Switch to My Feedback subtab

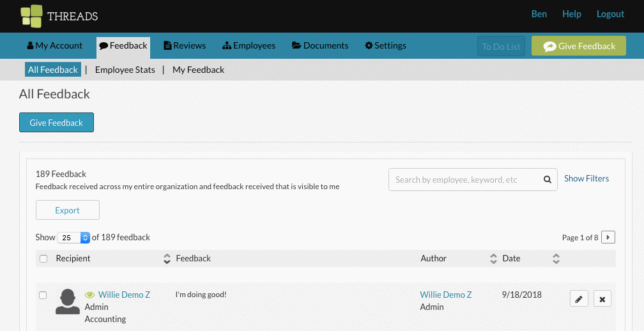point(198,70)
